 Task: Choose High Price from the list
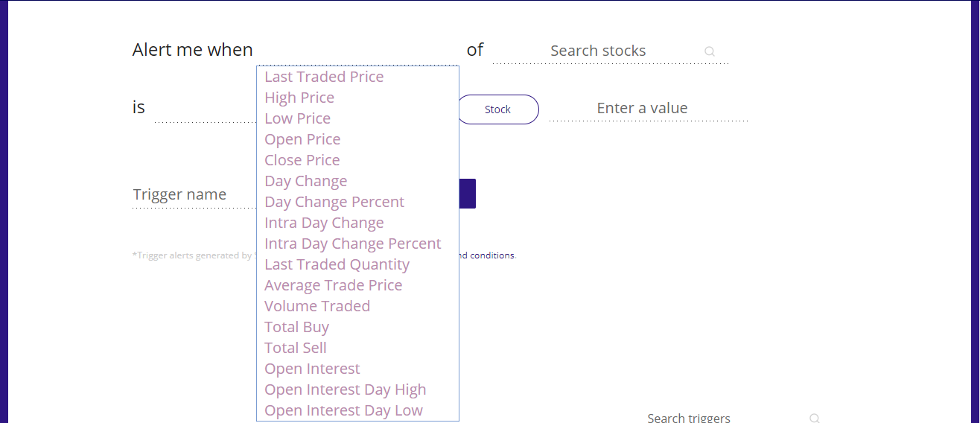click(x=299, y=98)
